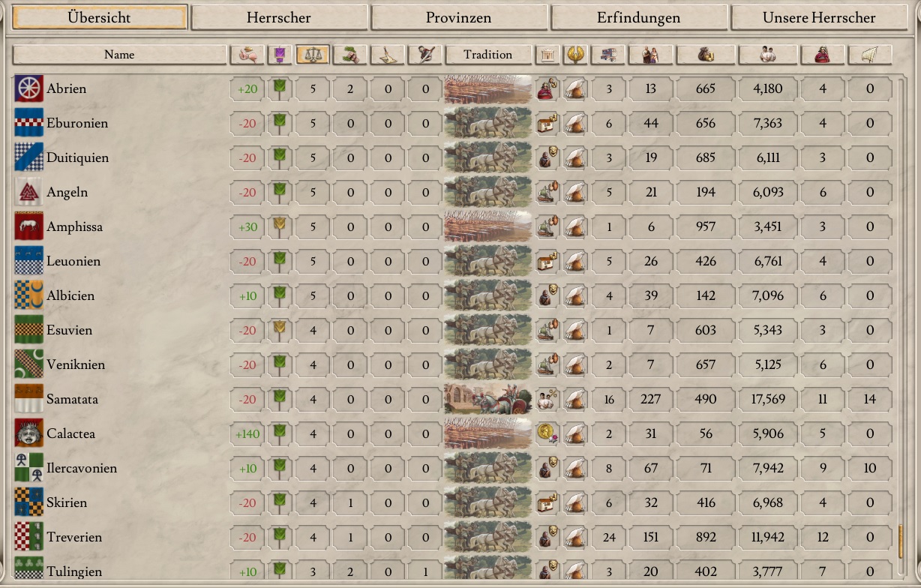Sort by the handshake opinion column icon

click(x=247, y=55)
